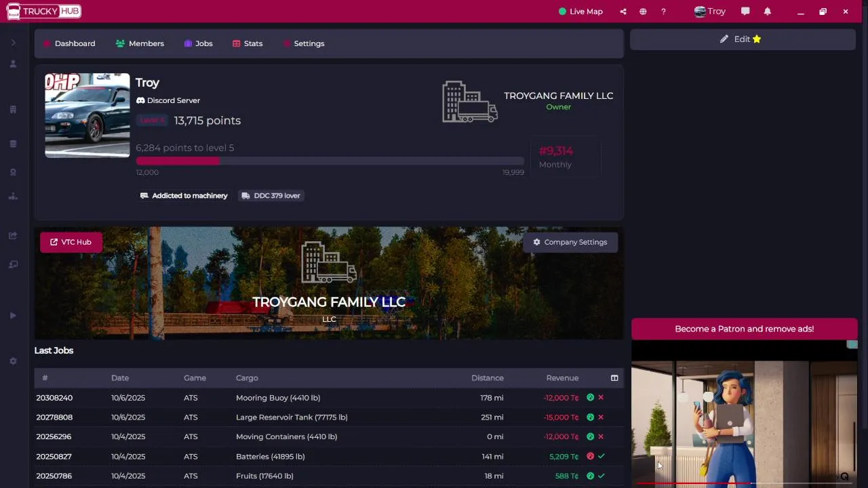868x488 pixels.
Task: Open the VTC Hub button
Action: 71,242
